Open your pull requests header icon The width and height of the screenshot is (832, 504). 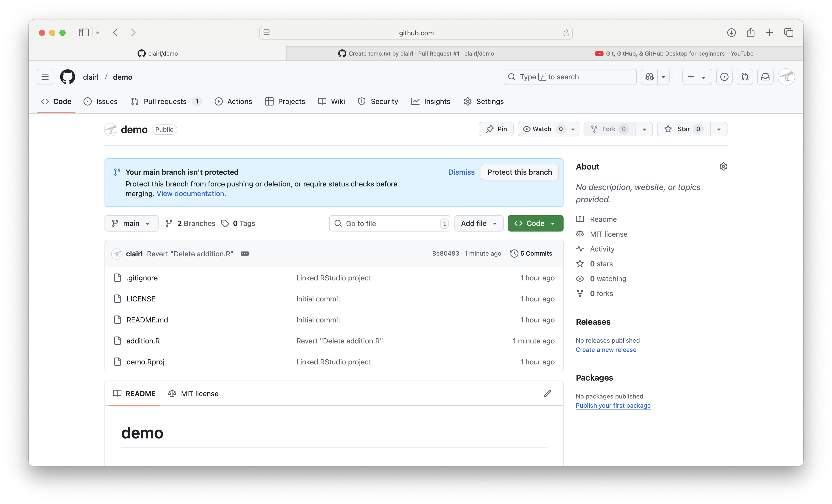[x=745, y=77]
